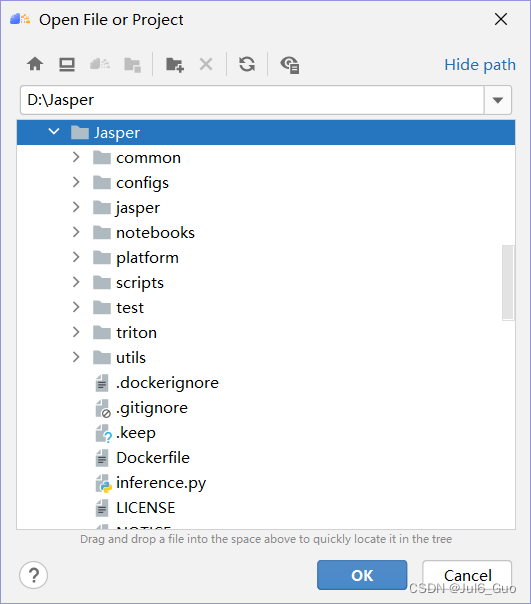Select the triton folder name
The width and height of the screenshot is (531, 604).
click(136, 333)
